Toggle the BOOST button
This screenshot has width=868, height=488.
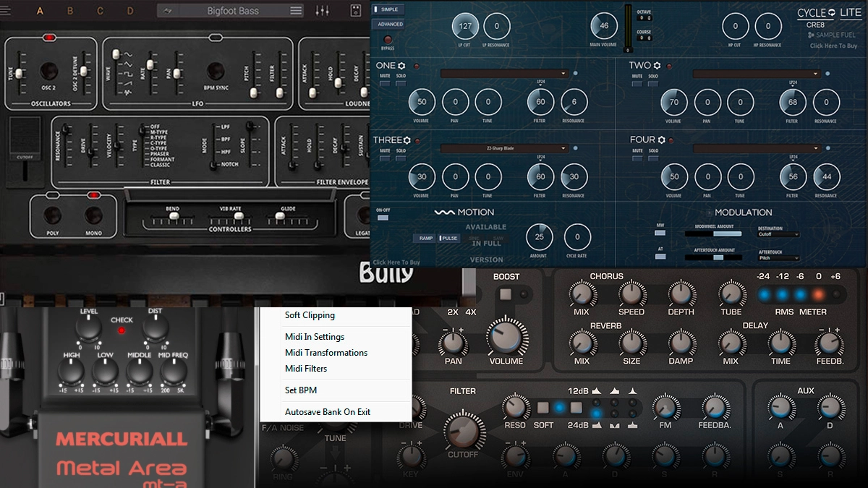pos(506,294)
